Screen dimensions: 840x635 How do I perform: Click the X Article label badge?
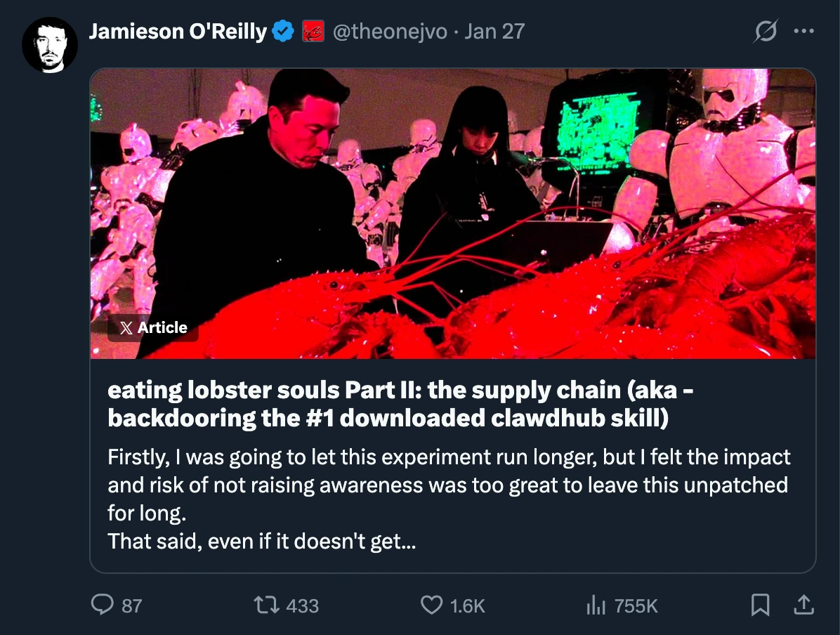click(153, 327)
